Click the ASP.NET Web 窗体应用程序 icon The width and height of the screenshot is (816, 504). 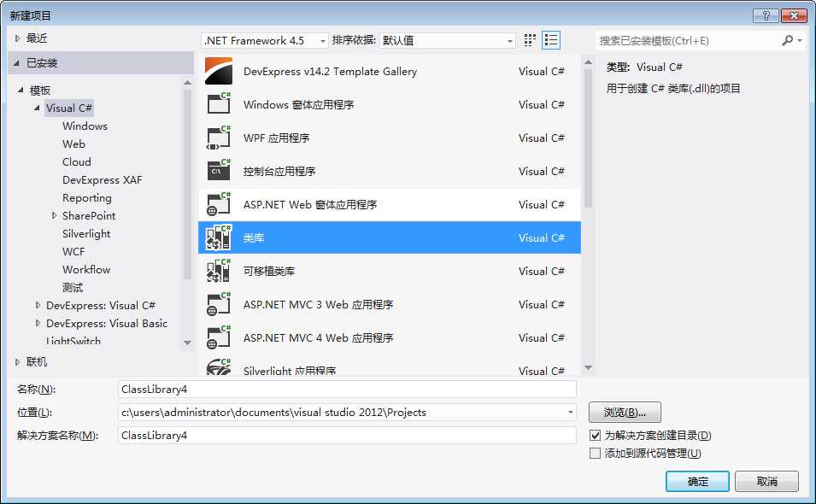point(219,204)
